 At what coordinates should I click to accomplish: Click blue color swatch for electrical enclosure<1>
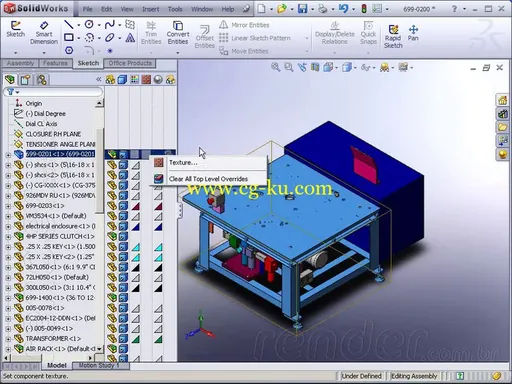[x=135, y=227]
